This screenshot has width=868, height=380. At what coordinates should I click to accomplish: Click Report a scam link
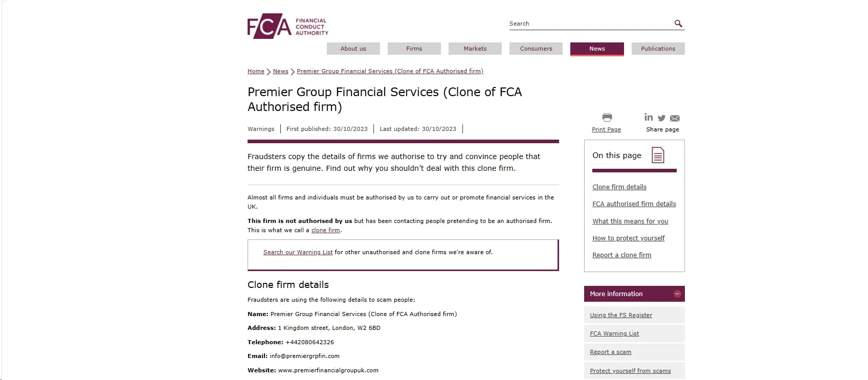611,352
